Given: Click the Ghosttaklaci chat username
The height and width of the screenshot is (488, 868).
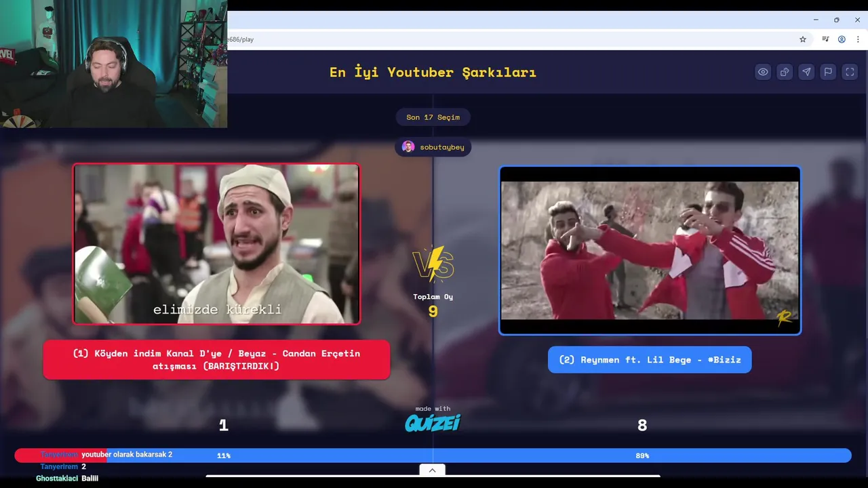Looking at the screenshot, I should pyautogui.click(x=57, y=479).
